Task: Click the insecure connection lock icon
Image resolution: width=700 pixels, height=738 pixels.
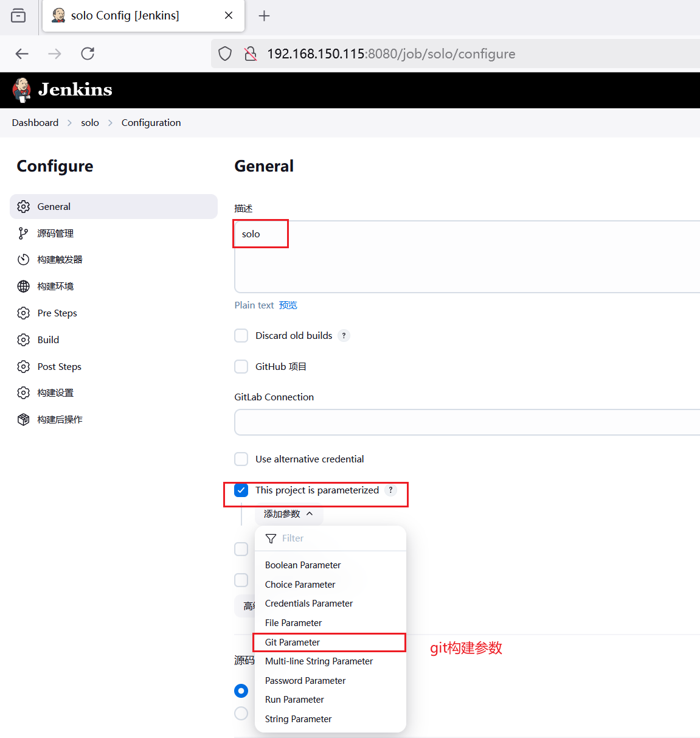Action: [250, 54]
